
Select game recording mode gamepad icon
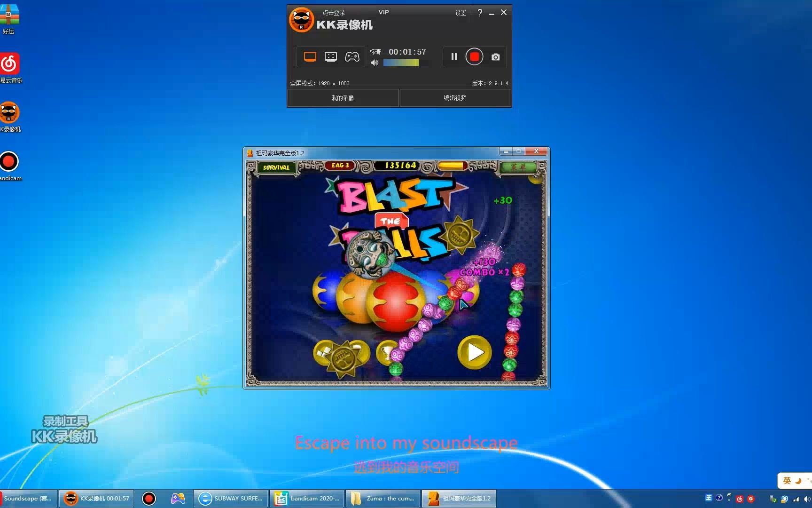(x=352, y=57)
